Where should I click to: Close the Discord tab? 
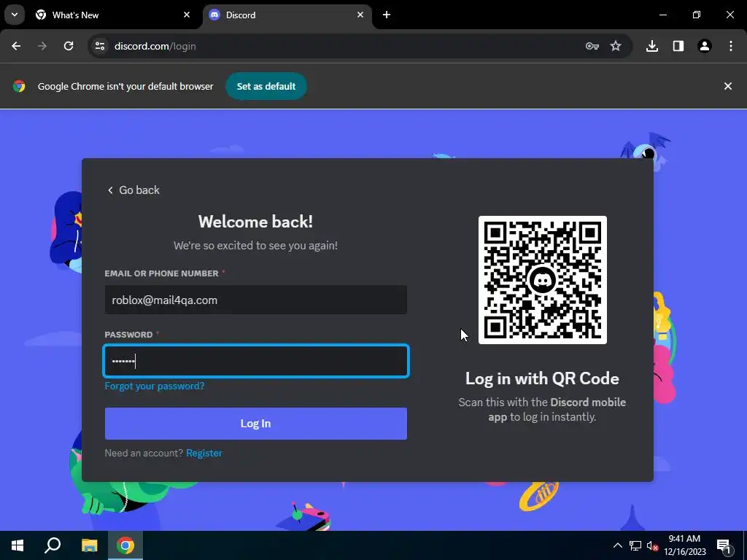coord(360,15)
